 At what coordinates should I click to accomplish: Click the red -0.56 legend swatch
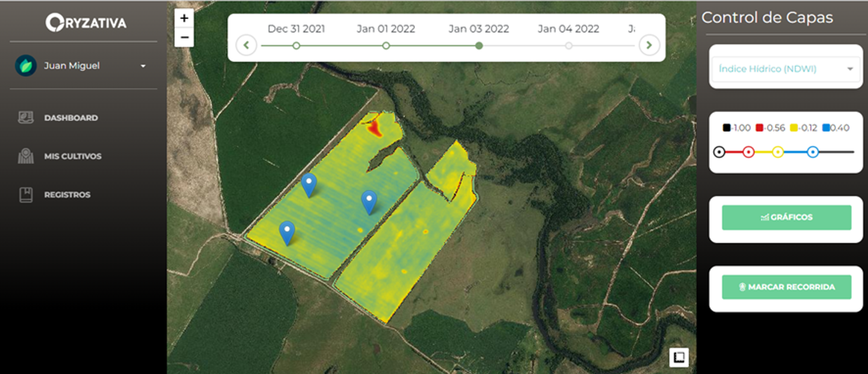click(x=759, y=127)
